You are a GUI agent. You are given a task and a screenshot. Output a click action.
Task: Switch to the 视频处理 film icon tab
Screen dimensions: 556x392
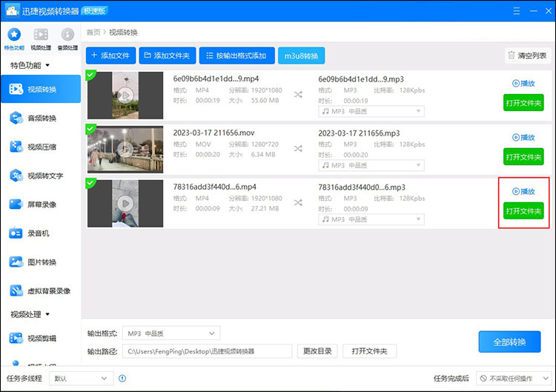tap(41, 39)
